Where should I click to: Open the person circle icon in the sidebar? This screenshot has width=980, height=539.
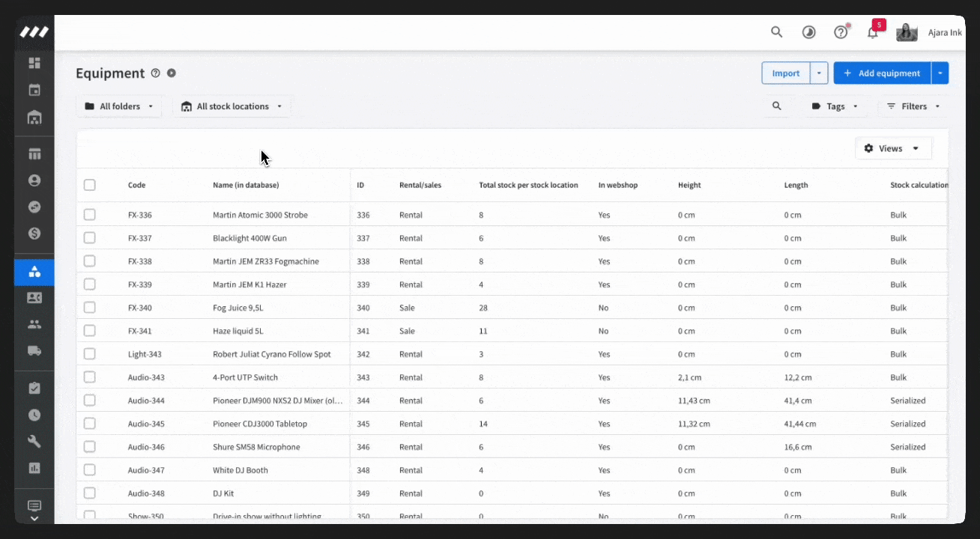coord(34,180)
